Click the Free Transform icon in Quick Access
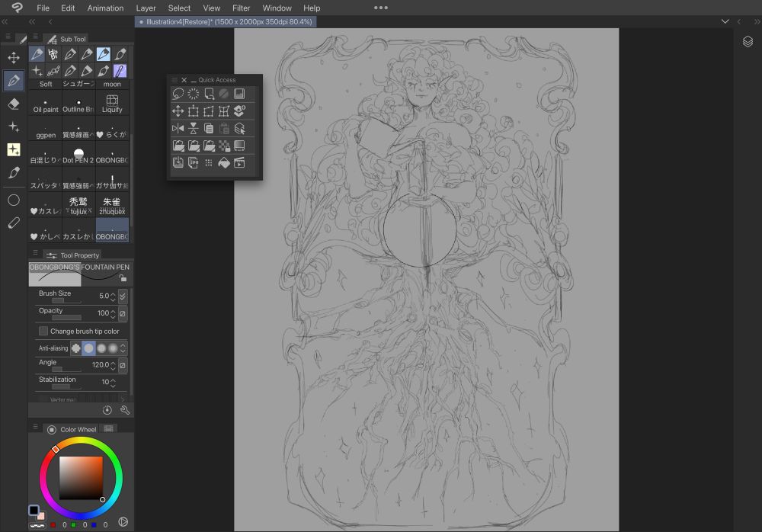This screenshot has height=532, width=762. click(209, 111)
